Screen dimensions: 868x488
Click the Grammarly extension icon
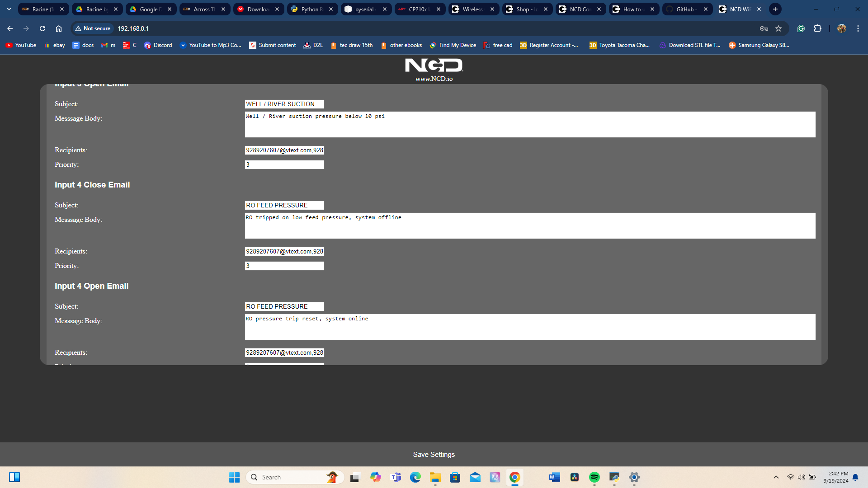(801, 28)
